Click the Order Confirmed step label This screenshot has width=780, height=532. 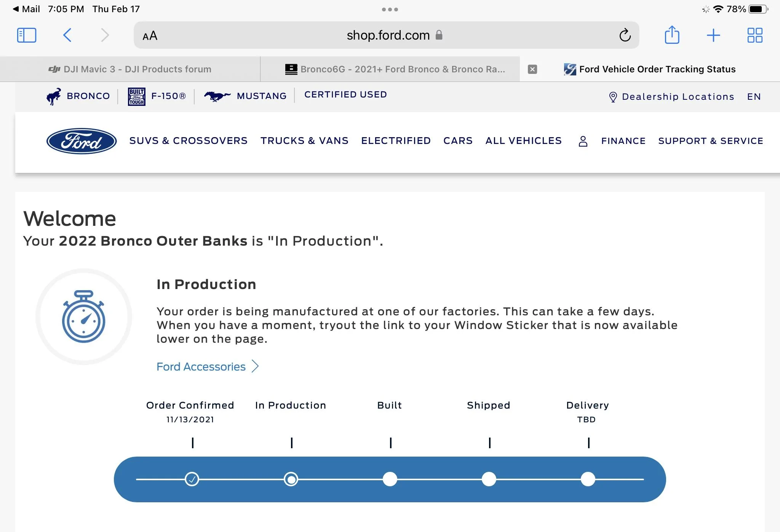[190, 405]
